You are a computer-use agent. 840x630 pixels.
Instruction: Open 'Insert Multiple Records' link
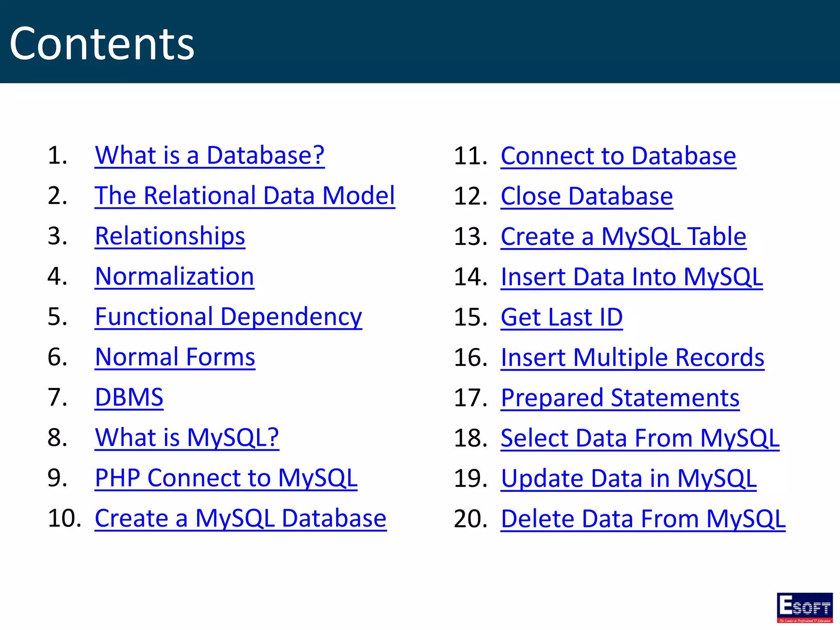(632, 357)
